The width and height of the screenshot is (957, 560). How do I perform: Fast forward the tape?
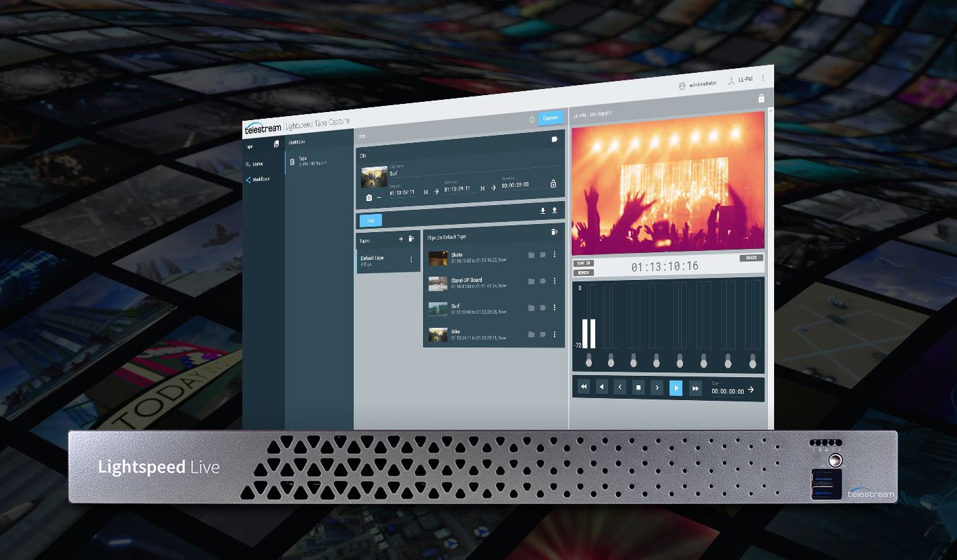[x=695, y=389]
